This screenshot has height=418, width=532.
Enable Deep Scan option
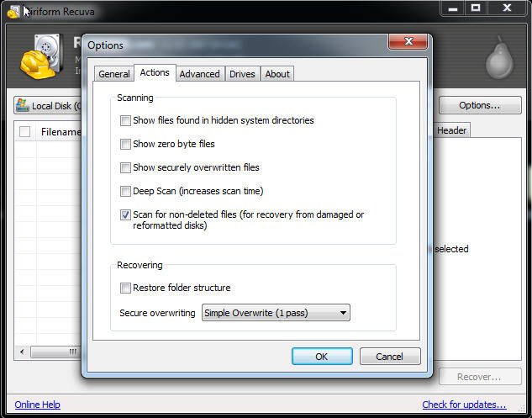(x=125, y=191)
